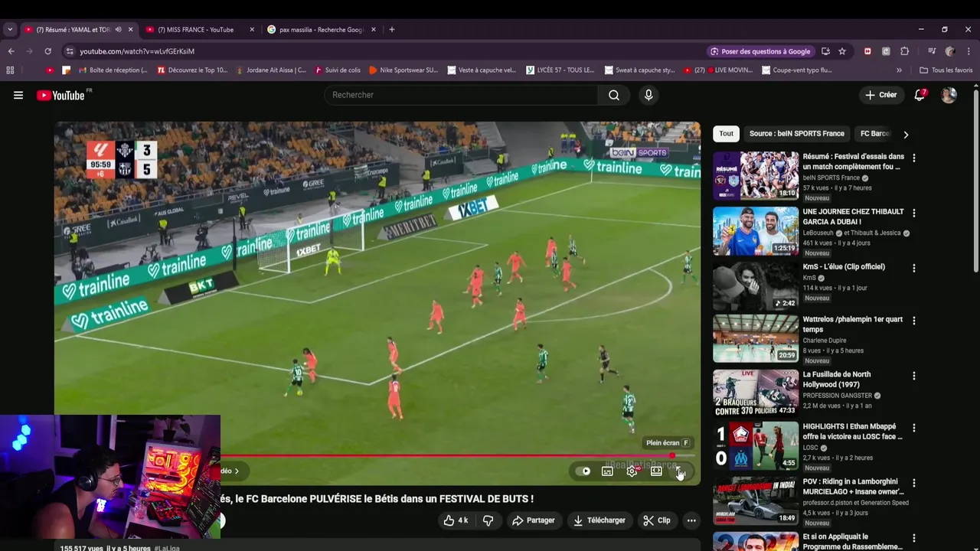The height and width of the screenshot is (551, 980).
Task: Dislike the video with thumbs down
Action: pyautogui.click(x=488, y=520)
